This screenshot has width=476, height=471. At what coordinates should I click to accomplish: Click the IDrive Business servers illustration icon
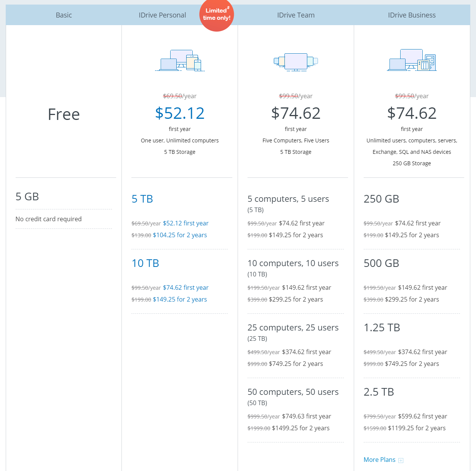(412, 60)
